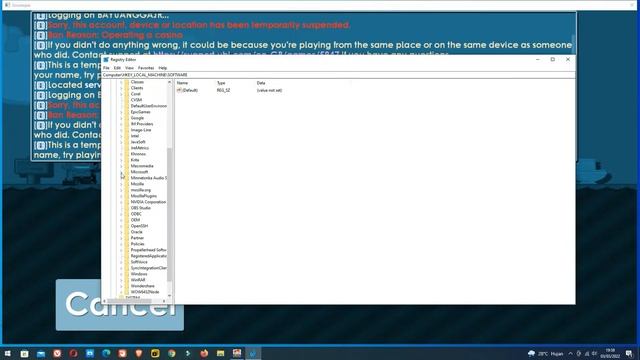
Task: Select the OBS Studio key
Action: pos(141,208)
